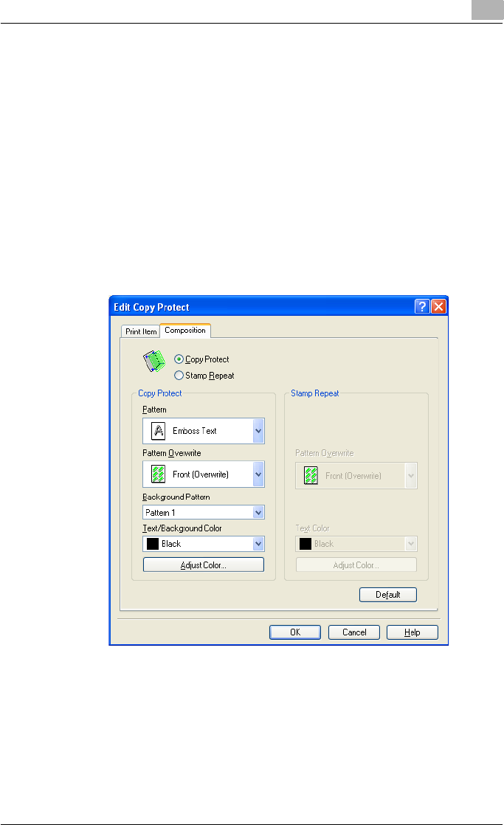504x825 pixels.
Task: Click the copy protect preview icon
Action: [x=154, y=362]
